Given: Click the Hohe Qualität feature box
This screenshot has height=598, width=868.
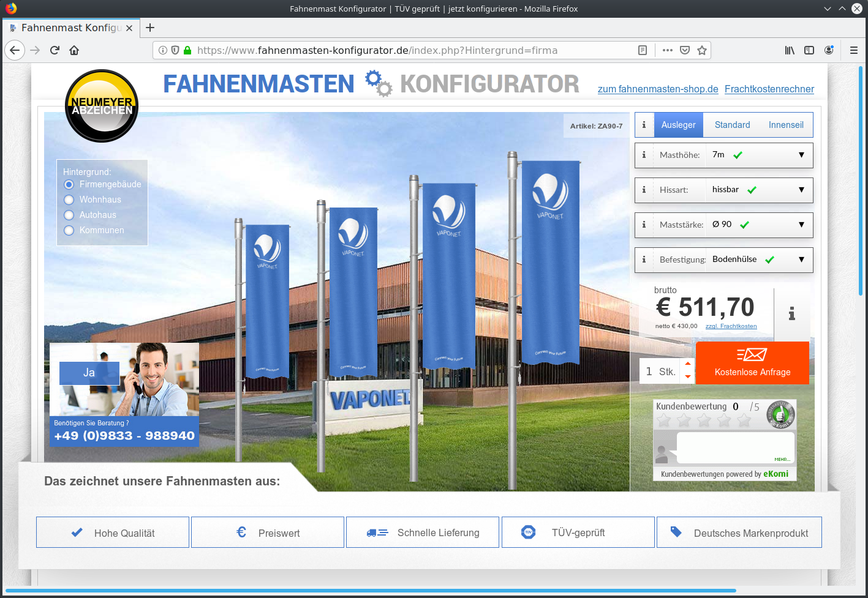Looking at the screenshot, I should pyautogui.click(x=113, y=533).
